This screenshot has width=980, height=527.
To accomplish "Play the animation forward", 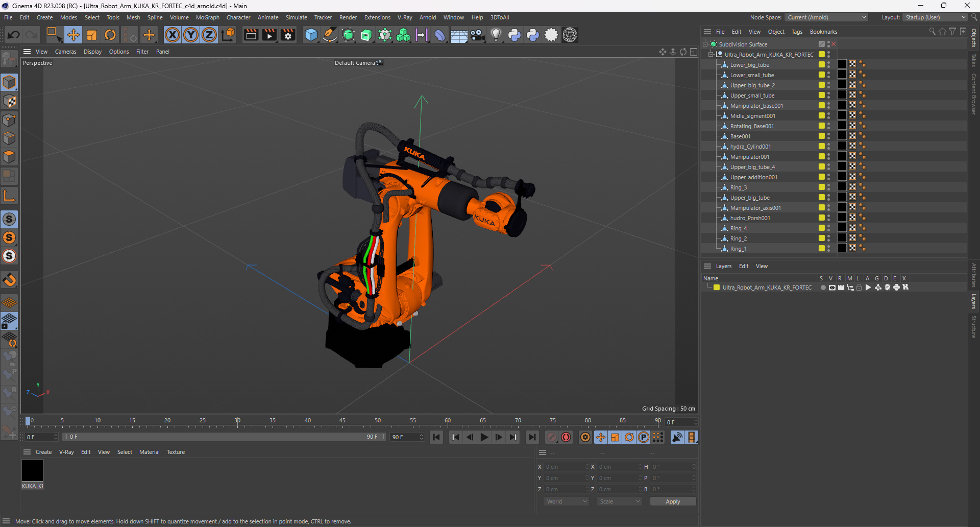I will [x=484, y=437].
